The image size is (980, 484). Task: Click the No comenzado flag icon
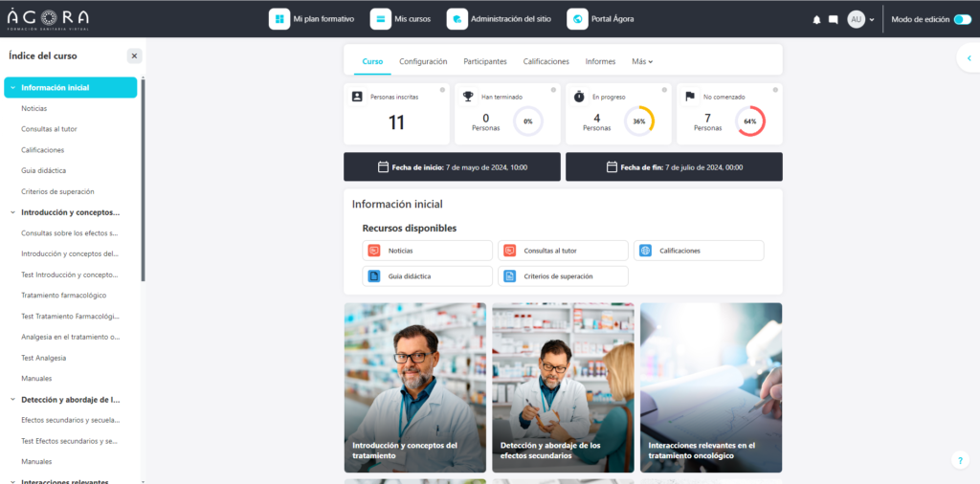[x=690, y=97]
